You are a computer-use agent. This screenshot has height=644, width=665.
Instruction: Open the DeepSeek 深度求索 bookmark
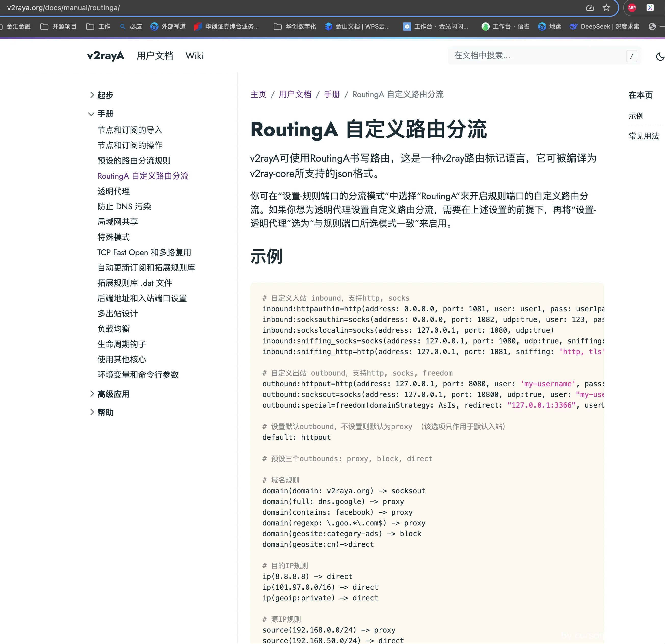[605, 27]
